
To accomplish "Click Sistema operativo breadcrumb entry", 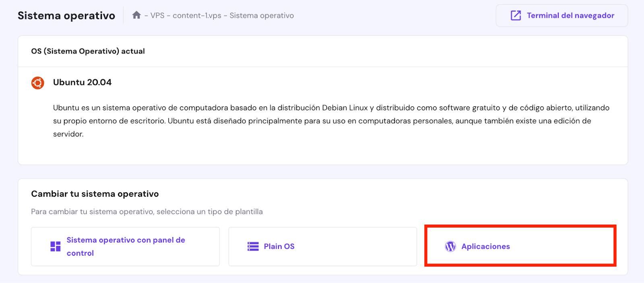I will pyautogui.click(x=262, y=16).
